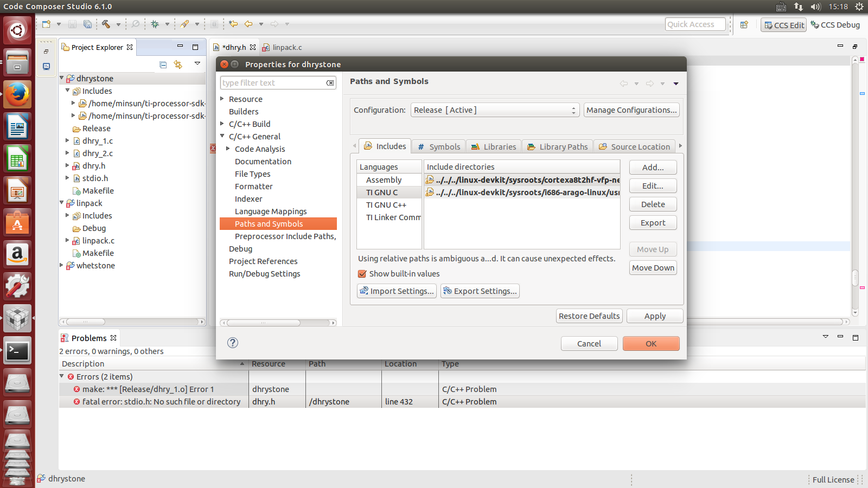Click the Cancel button

click(589, 344)
